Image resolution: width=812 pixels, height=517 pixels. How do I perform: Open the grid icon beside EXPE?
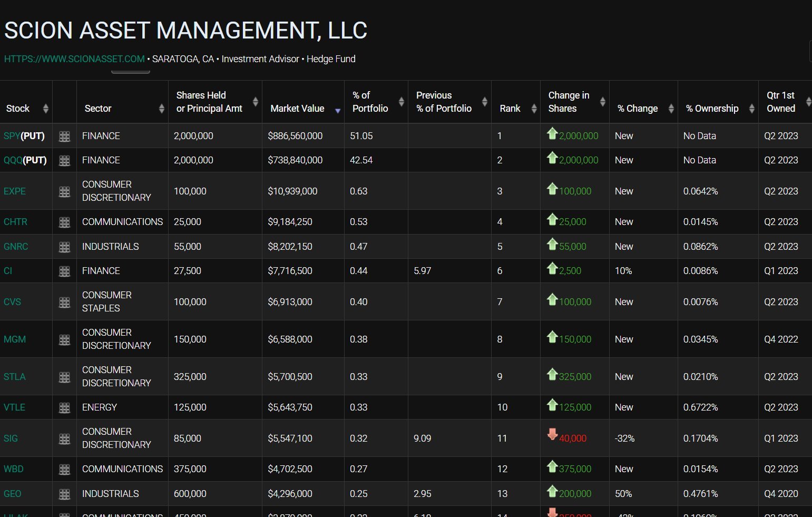tap(64, 192)
